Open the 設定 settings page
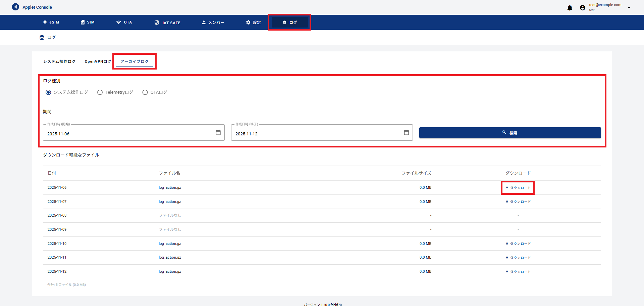Screen dimensions: 644x306 (x=253, y=23)
